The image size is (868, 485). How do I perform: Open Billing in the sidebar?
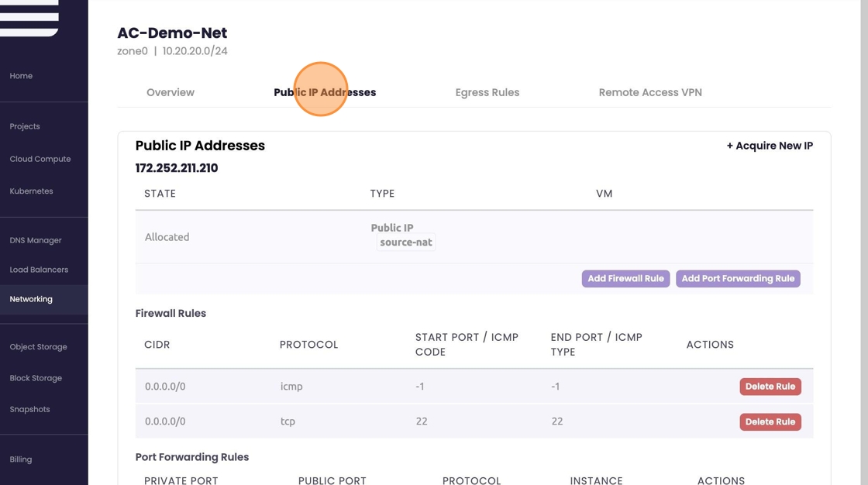(21, 459)
